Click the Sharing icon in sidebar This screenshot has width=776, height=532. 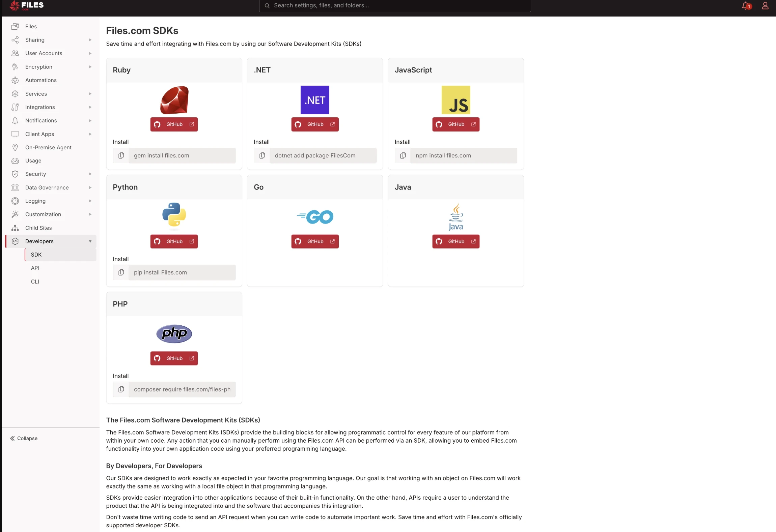click(15, 40)
